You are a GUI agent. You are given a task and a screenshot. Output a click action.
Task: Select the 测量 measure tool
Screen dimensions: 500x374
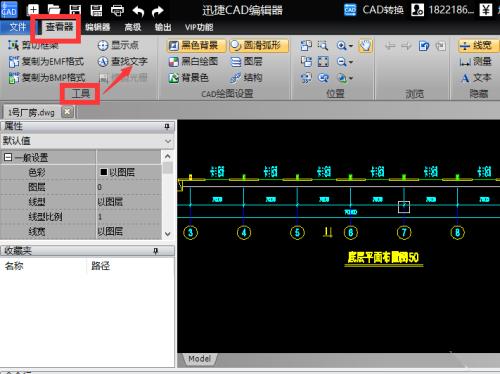pyautogui.click(x=475, y=61)
